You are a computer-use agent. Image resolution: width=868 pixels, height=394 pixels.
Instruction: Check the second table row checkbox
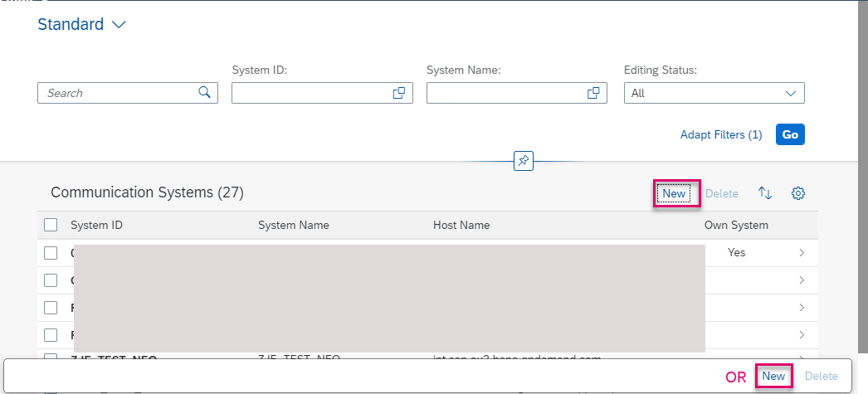click(x=51, y=280)
